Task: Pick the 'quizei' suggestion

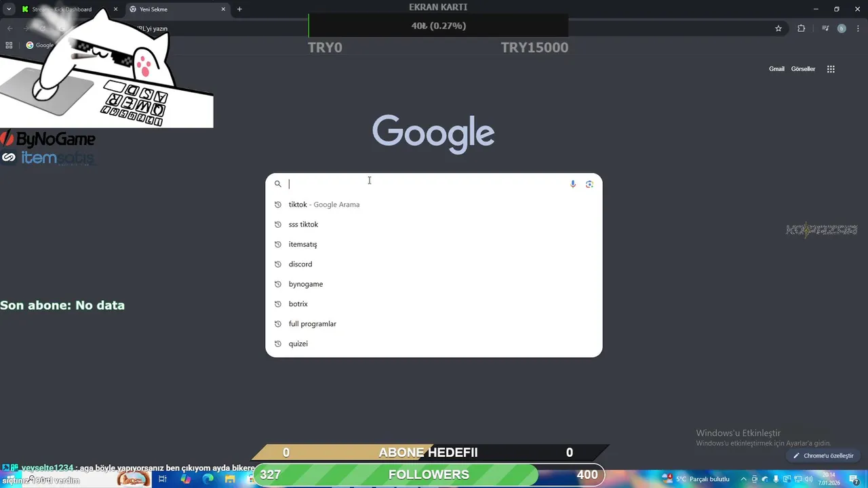Action: 434,344
